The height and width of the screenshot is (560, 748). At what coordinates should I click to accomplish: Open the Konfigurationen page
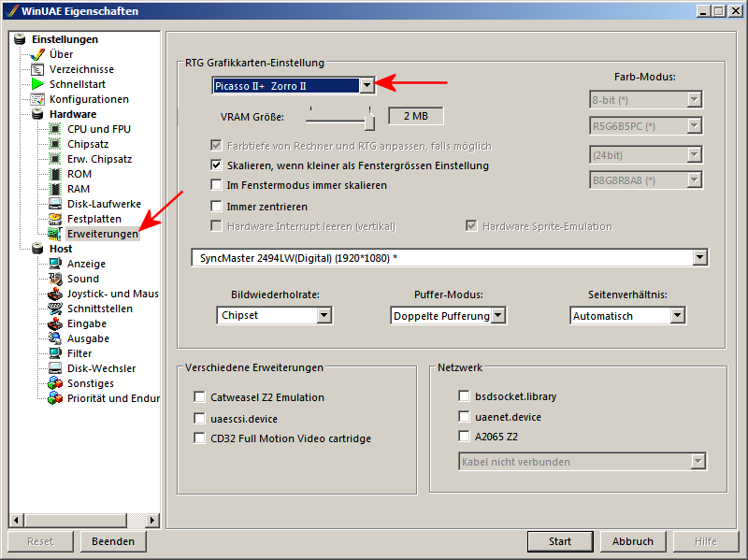click(89, 99)
